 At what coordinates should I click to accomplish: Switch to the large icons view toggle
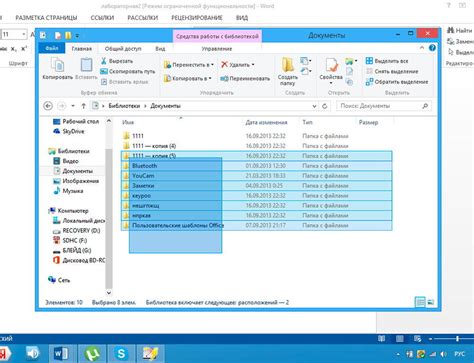(x=431, y=302)
